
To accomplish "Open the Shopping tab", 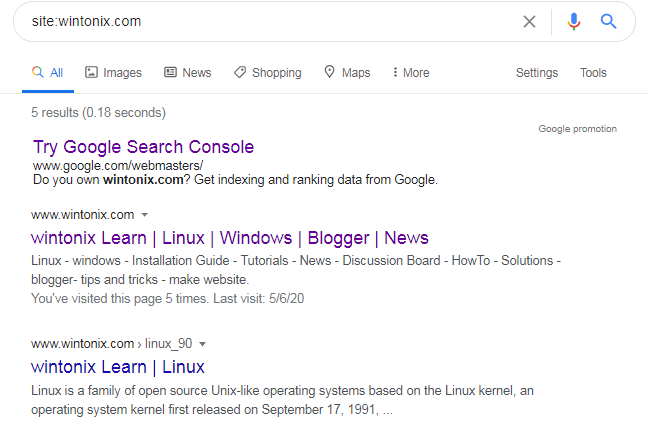I will click(x=268, y=73).
